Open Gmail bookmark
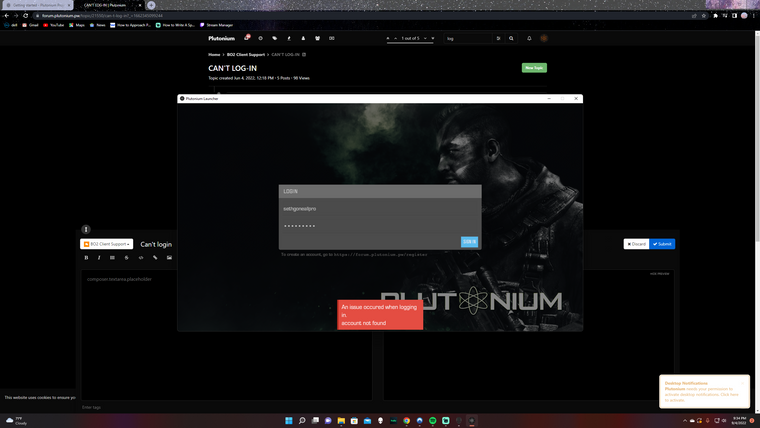 coord(30,25)
